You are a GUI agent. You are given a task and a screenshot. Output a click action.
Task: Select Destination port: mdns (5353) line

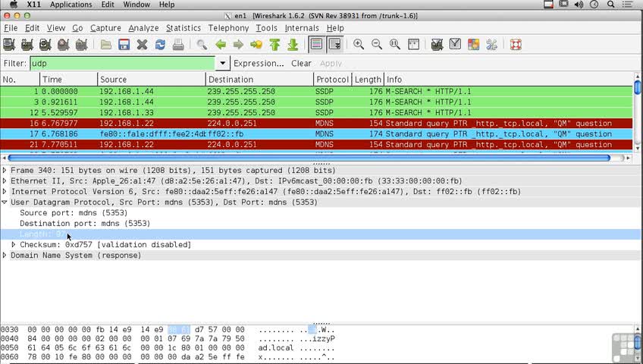click(x=85, y=224)
